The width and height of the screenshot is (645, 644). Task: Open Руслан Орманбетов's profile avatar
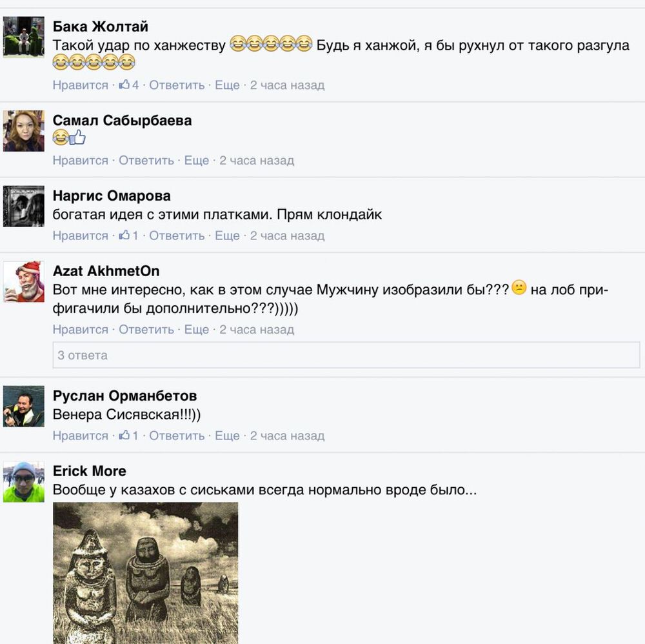[24, 406]
